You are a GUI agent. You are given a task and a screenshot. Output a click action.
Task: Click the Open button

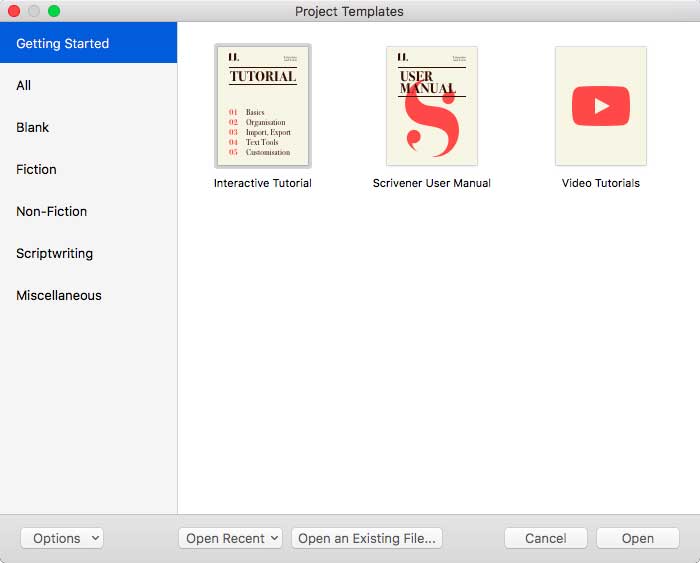638,538
